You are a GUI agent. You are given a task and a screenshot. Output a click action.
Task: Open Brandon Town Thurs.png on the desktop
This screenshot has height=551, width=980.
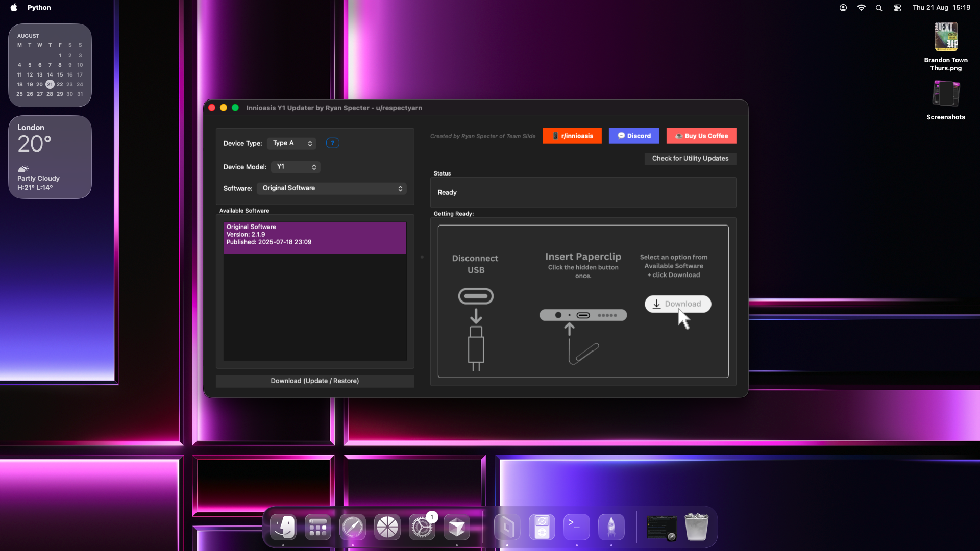[946, 36]
